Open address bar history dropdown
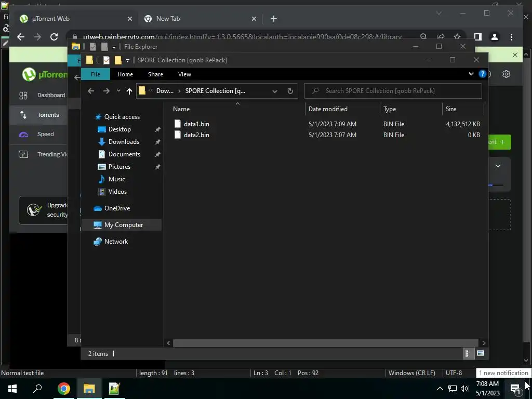Image resolution: width=532 pixels, height=399 pixels. 275,91
